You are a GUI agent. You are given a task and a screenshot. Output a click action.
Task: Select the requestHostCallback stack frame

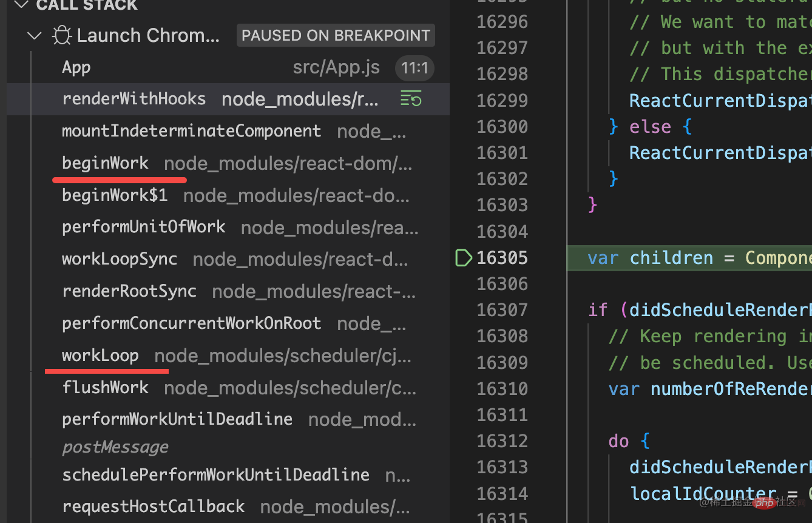(228, 507)
